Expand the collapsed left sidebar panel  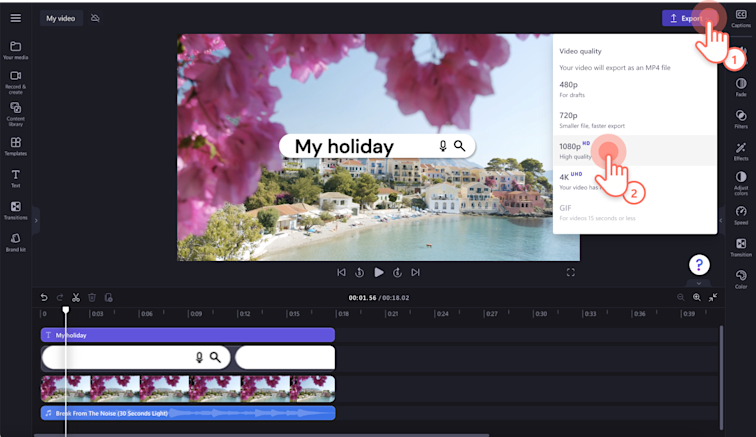pos(36,220)
